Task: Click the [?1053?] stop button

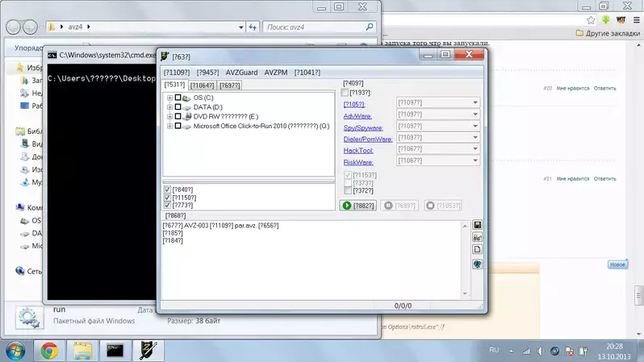Action: (x=443, y=206)
